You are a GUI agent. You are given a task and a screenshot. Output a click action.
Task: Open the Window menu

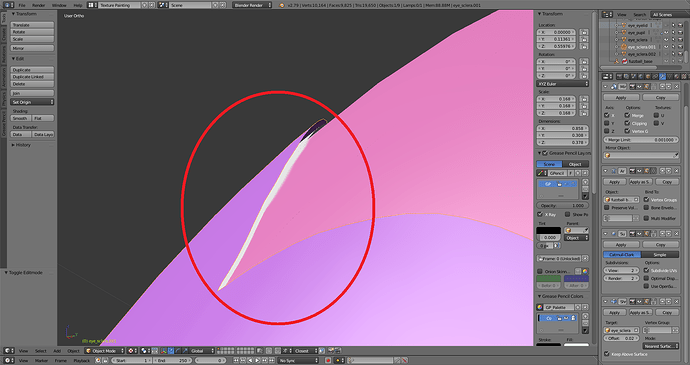coord(59,5)
